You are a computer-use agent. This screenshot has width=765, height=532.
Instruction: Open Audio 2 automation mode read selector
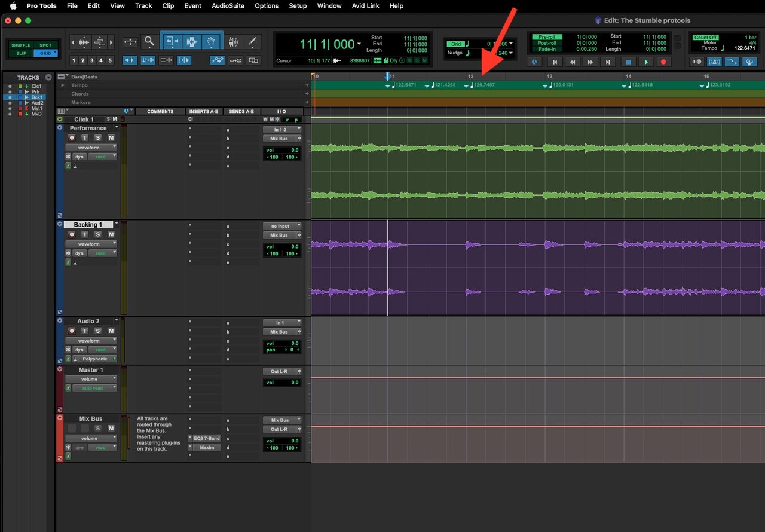(x=103, y=350)
